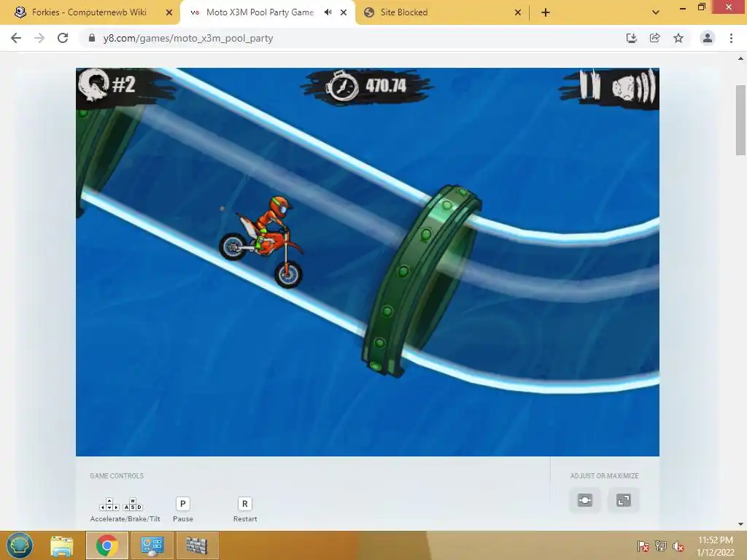Switch to Forkies - Computernewb Wiki tab
This screenshot has width=747, height=560.
pos(89,12)
